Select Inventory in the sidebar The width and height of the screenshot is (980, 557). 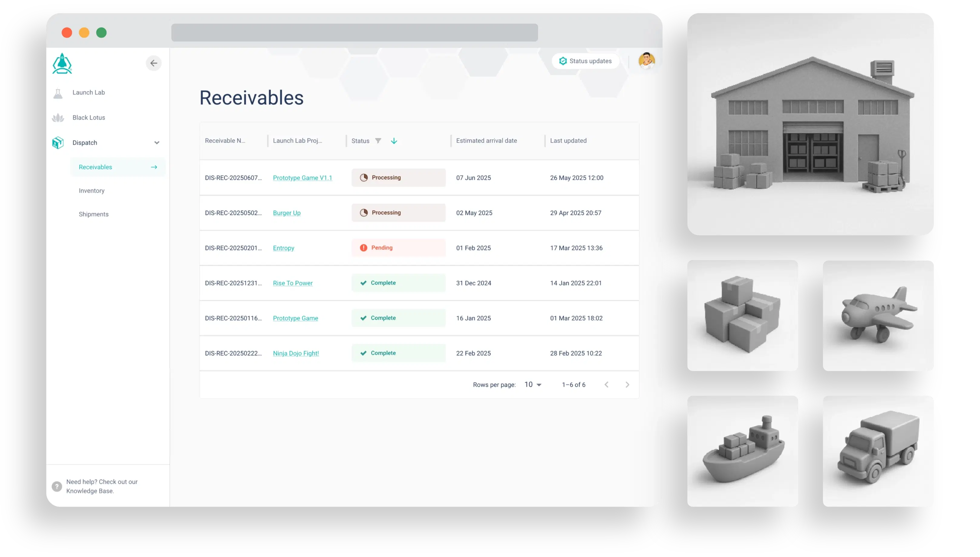tap(91, 190)
